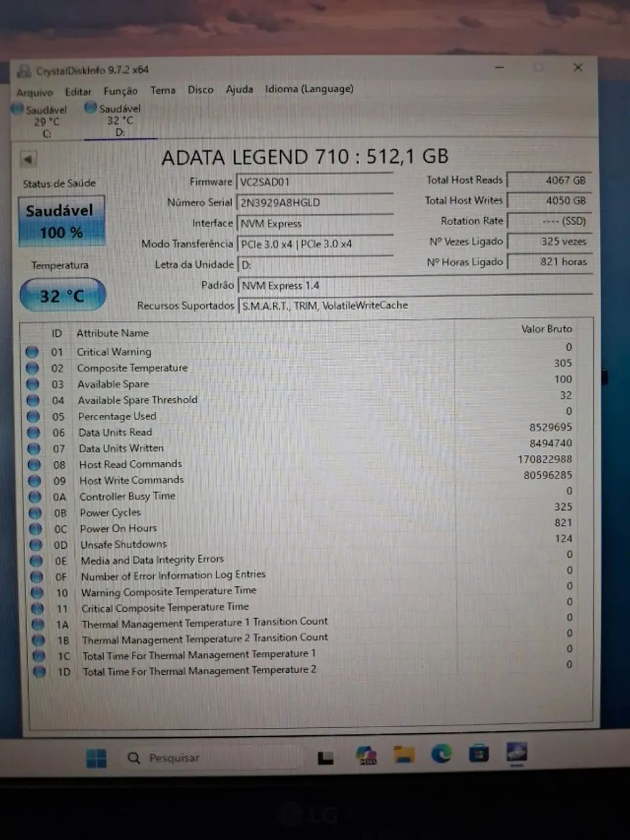Screen dimensions: 630x840
Task: Click the Host Read Commands raw value 170822988
Action: 545,459
